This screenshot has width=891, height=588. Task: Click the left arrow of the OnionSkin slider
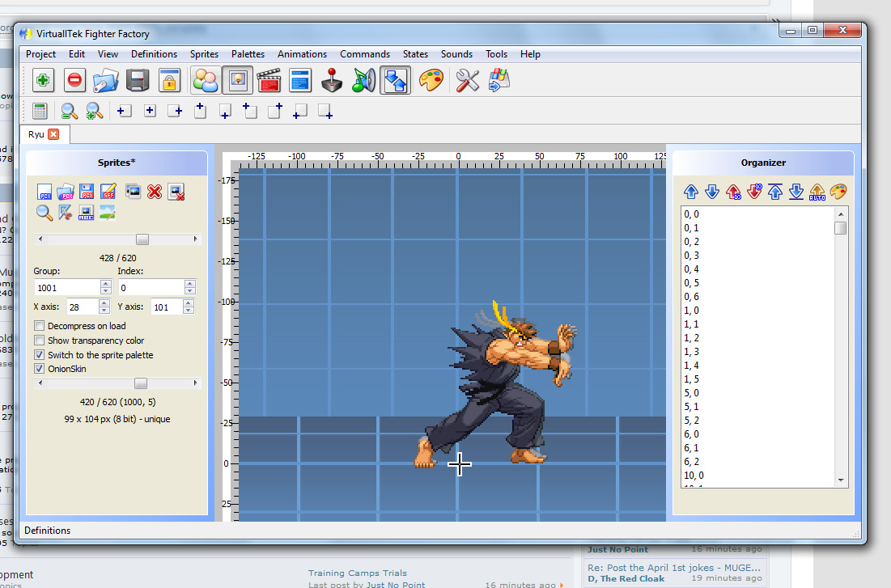[40, 383]
